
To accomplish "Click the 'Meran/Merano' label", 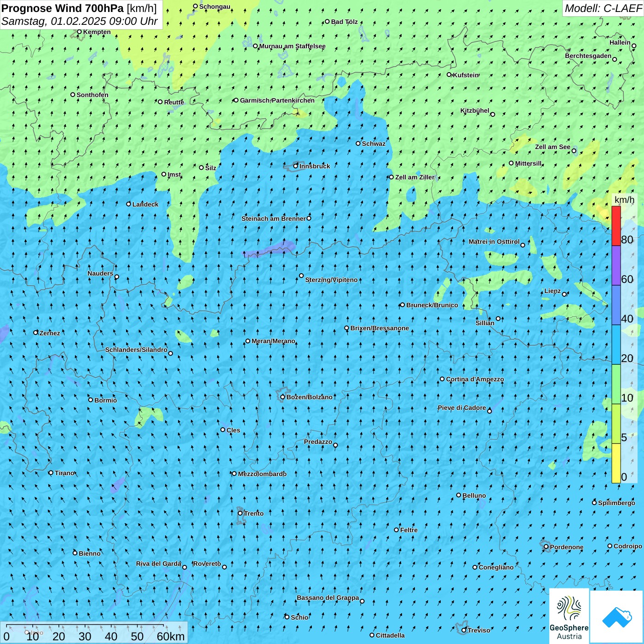I will 273,341.
